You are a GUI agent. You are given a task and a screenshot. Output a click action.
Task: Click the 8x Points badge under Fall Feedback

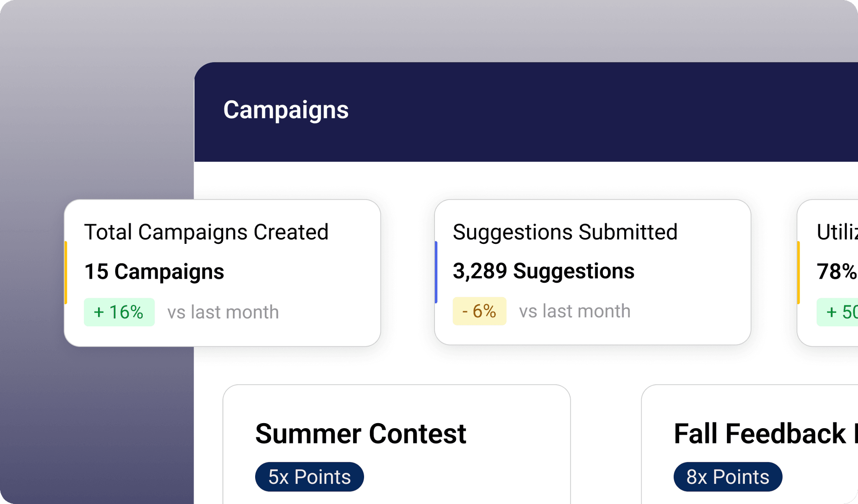(x=728, y=476)
